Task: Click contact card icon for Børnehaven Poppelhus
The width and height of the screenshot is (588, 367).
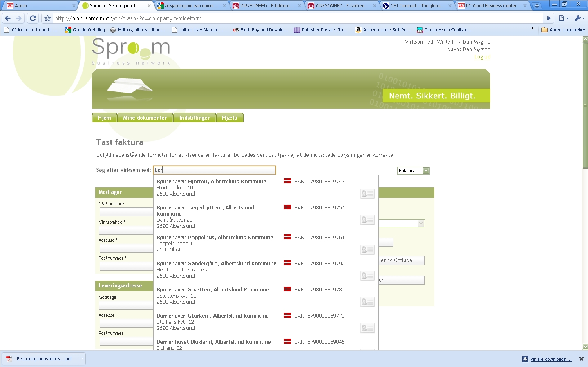Action: pos(367,249)
